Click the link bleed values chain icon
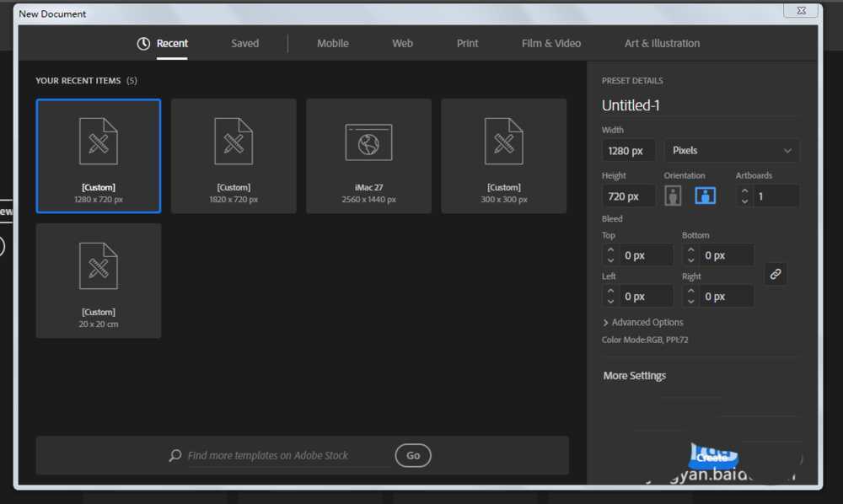Viewport: 843px width, 504px height. click(776, 274)
